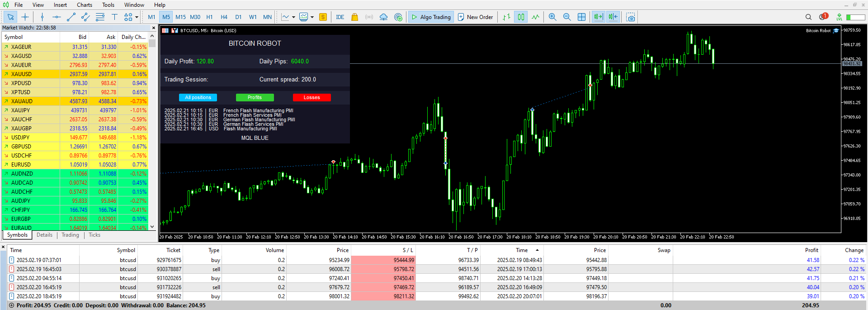Zoom out on the chart
This screenshot has height=310, width=868.
(567, 17)
